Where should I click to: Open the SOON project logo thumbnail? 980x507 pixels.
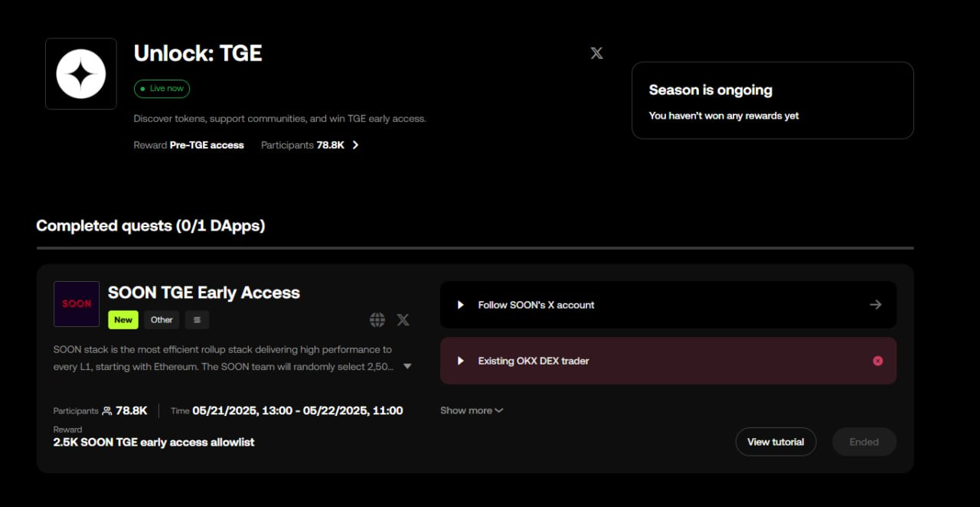click(77, 304)
